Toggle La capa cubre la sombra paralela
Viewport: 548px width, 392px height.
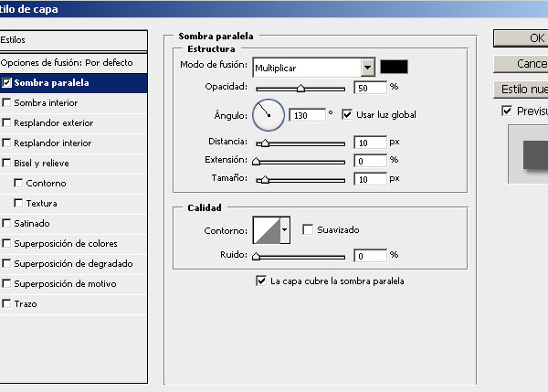tap(261, 281)
